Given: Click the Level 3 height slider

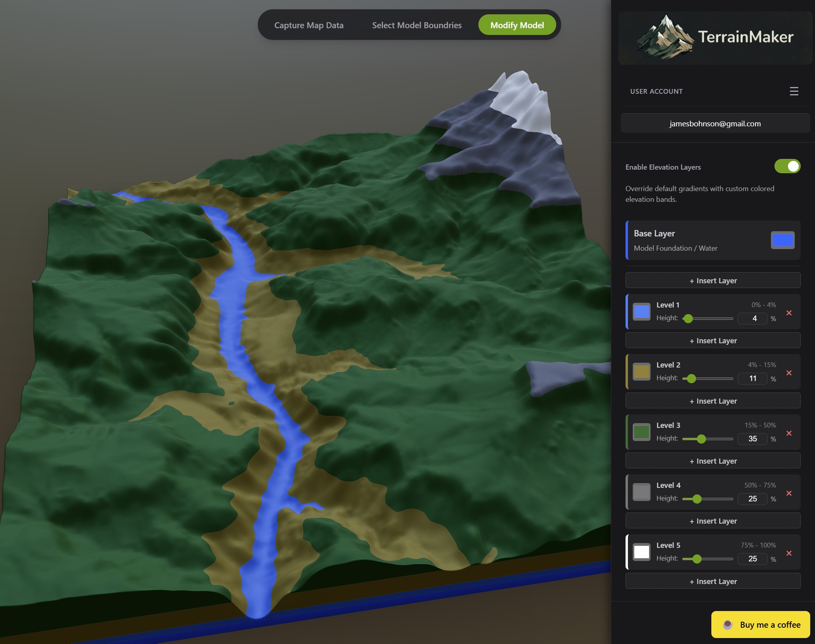Looking at the screenshot, I should click(707, 439).
